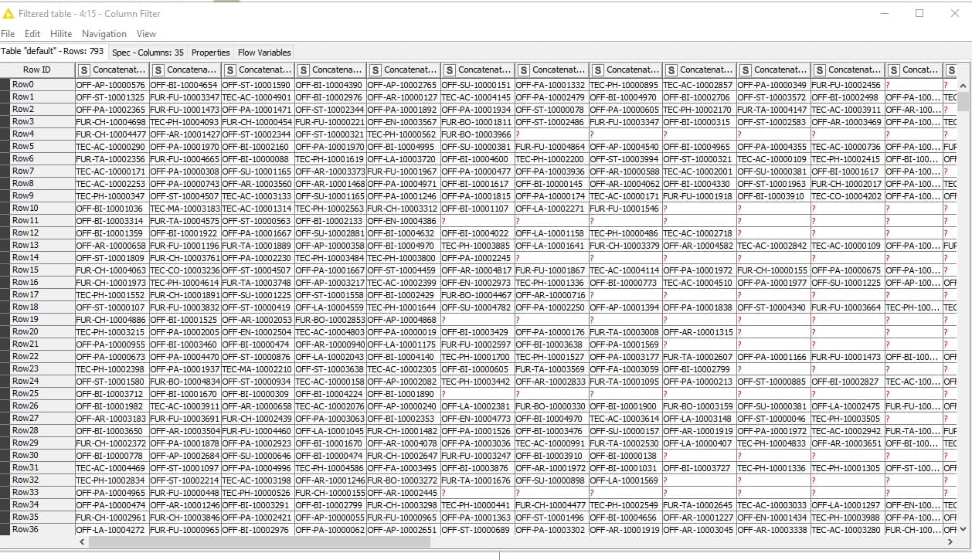Viewport: 972px width, 560px height.
Task: Click the vertical scrollbar down arrow
Action: click(x=964, y=529)
